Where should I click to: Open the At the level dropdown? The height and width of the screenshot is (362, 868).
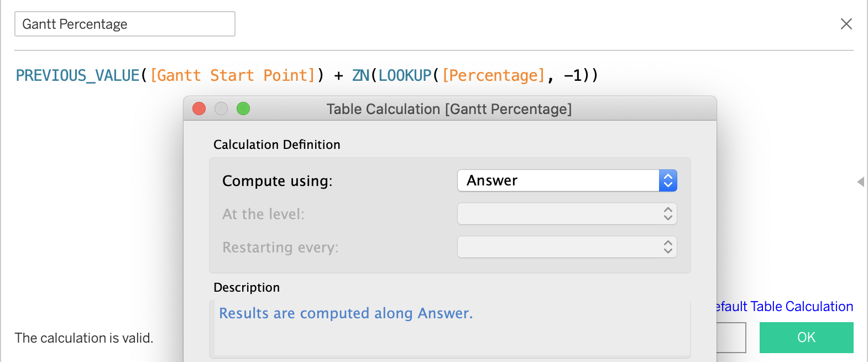567,214
